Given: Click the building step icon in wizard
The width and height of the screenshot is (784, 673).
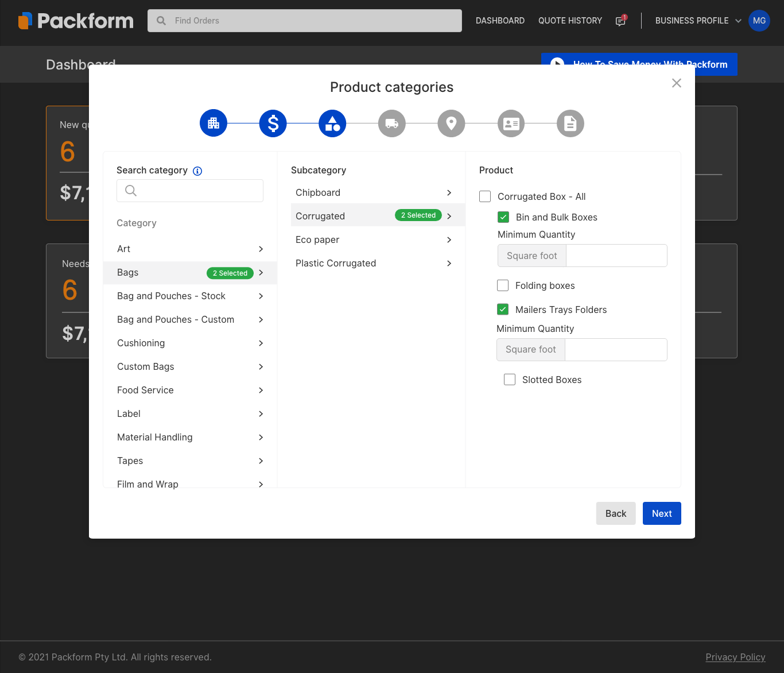Looking at the screenshot, I should [x=214, y=123].
